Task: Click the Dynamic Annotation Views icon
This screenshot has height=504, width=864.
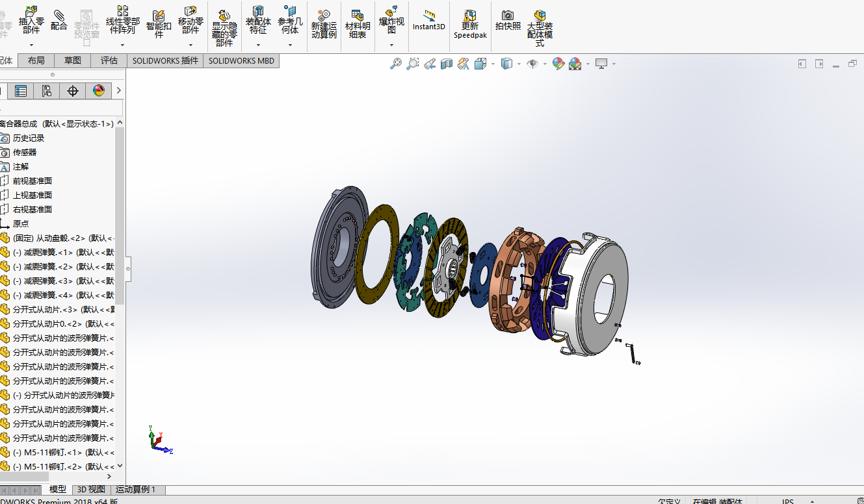Action: coord(463,64)
